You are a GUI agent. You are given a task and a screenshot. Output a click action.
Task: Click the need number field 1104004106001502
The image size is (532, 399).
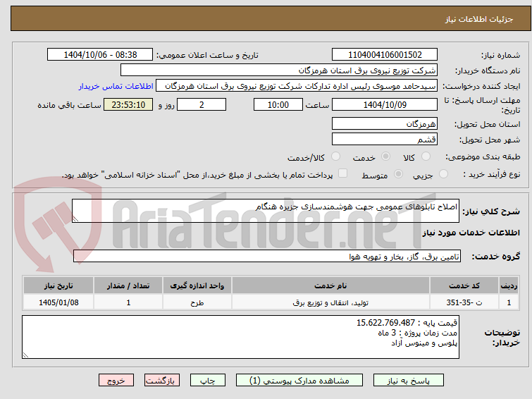pos(385,55)
